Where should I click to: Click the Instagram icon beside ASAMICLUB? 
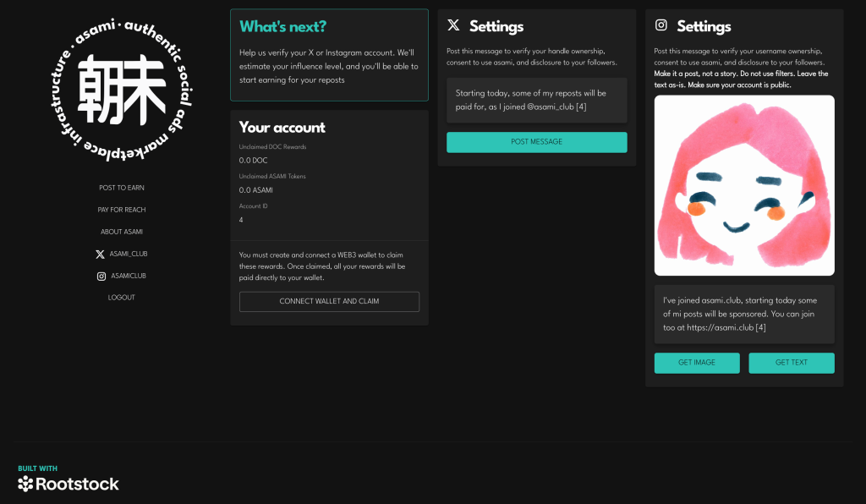point(101,276)
